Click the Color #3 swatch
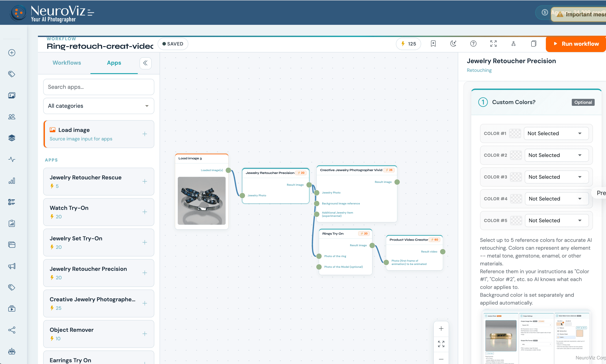 click(516, 177)
